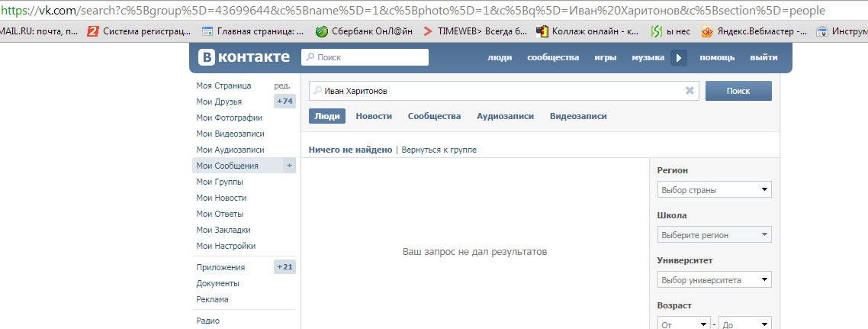Click the Ничего не найдено text
868x329 pixels.
pos(350,150)
